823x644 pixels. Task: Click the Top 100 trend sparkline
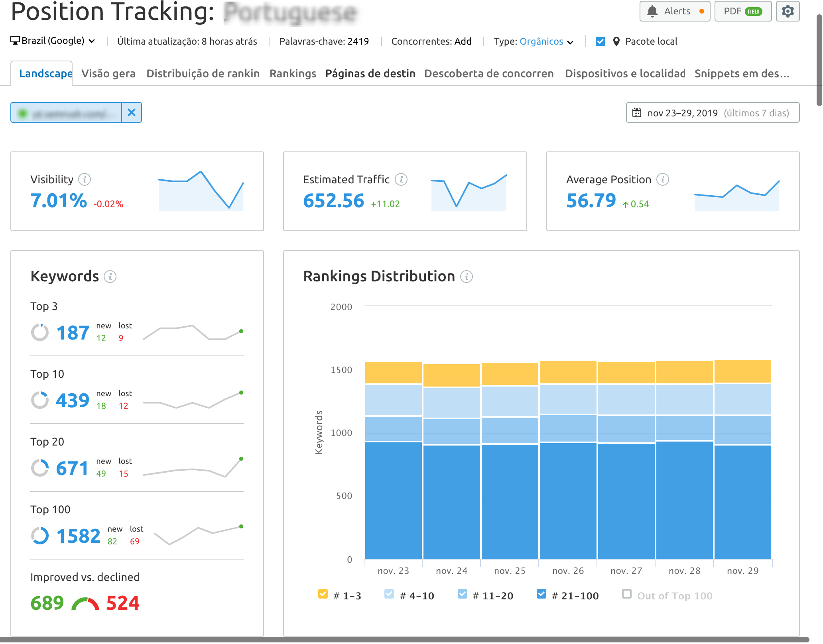(199, 535)
